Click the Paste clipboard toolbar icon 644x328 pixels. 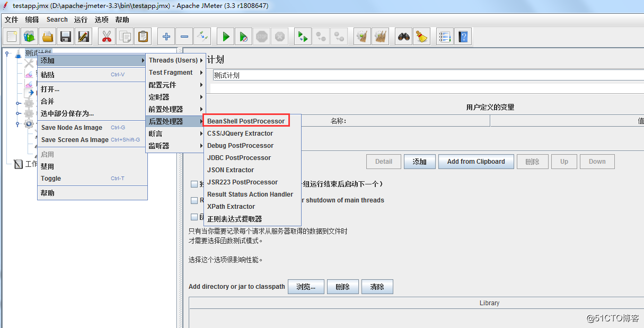[143, 37]
